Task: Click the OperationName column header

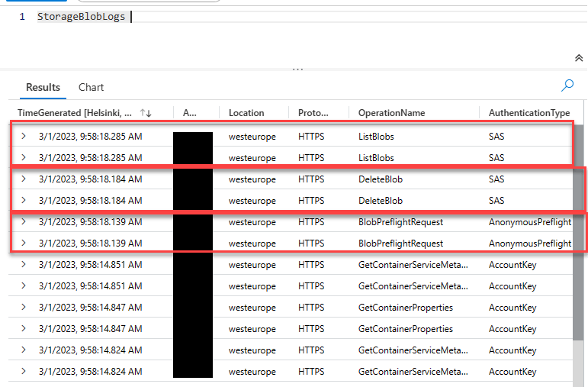Action: coord(391,113)
